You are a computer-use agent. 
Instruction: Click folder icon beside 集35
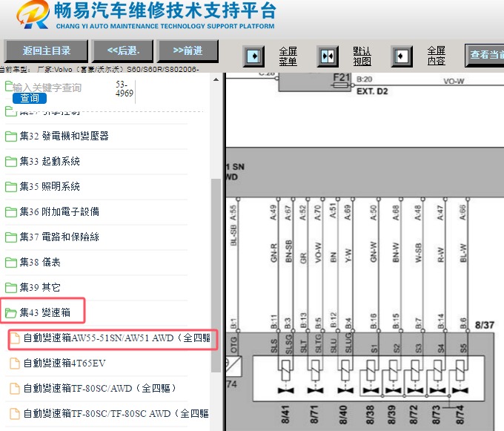11,187
